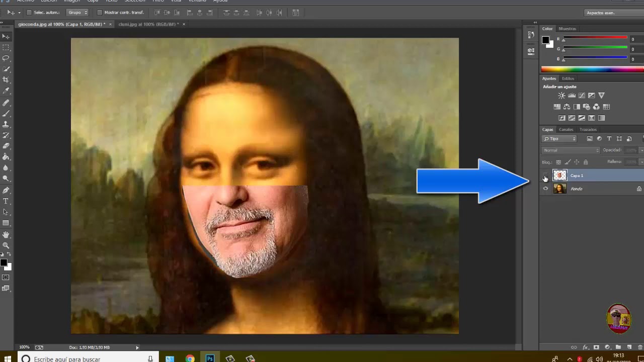The image size is (644, 362).
Task: Enable Mostrar contr. transf. checkbox
Action: pos(99,13)
